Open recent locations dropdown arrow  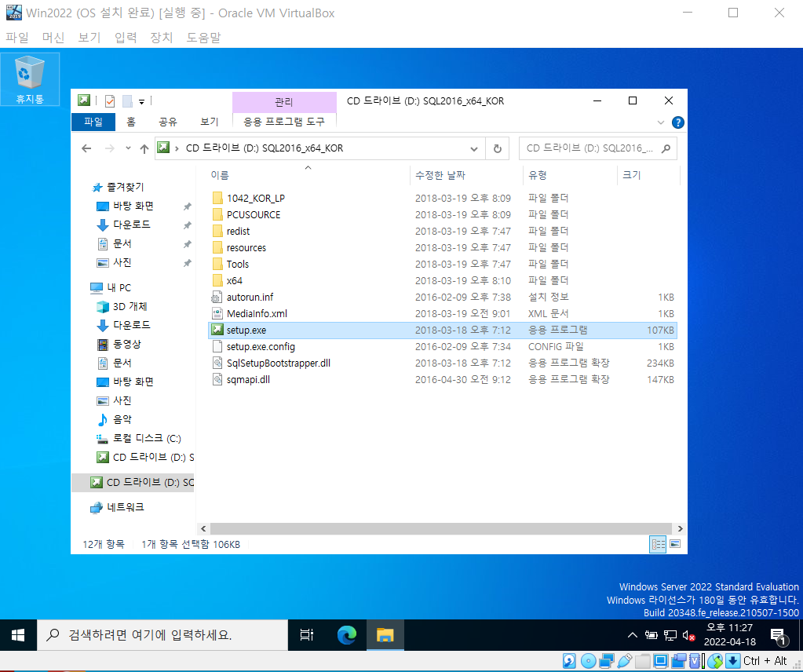pos(127,148)
